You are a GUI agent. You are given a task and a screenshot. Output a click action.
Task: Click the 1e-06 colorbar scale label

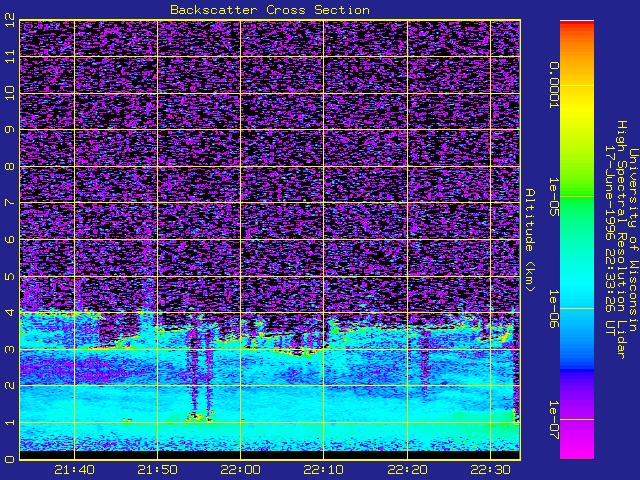pyautogui.click(x=553, y=309)
